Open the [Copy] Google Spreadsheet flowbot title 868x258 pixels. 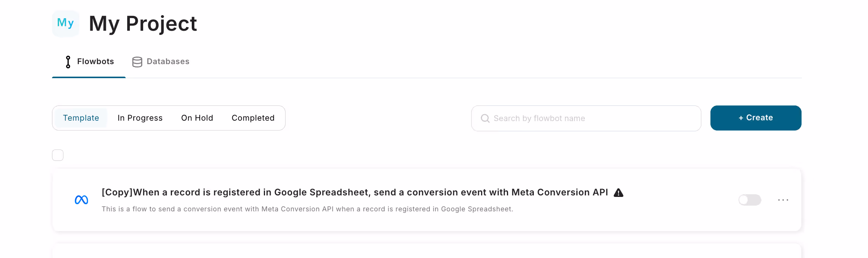(x=355, y=192)
